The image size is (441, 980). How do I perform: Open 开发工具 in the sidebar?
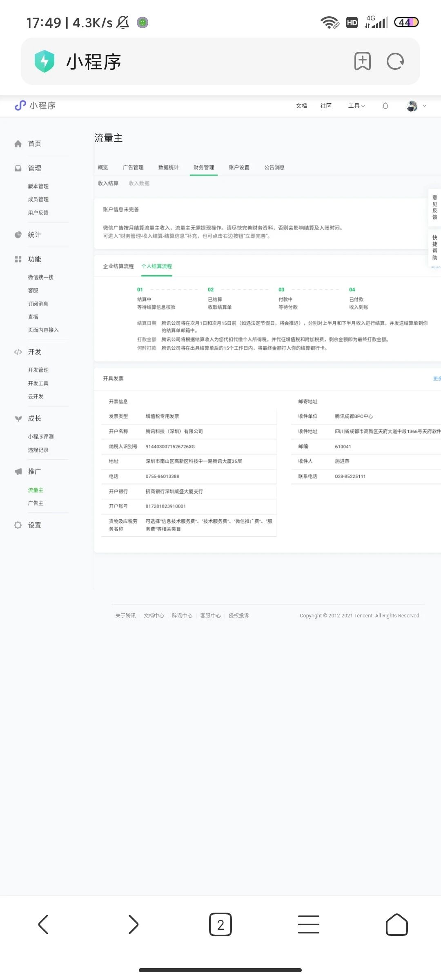38,383
